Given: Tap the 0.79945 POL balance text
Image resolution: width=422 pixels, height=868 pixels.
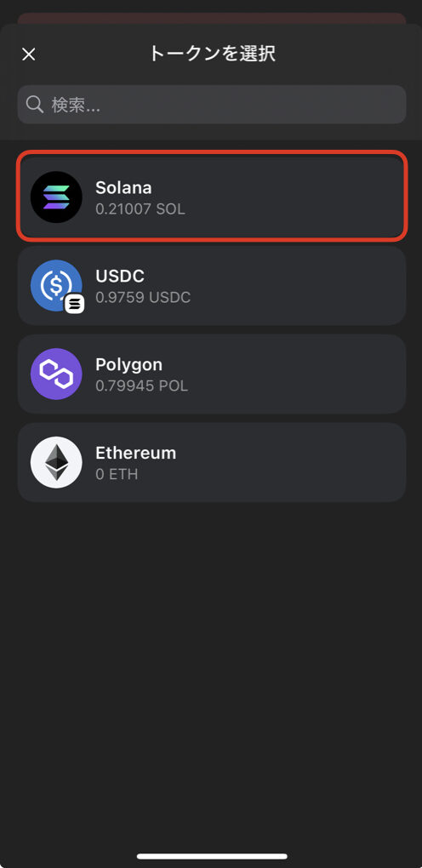Looking at the screenshot, I should (142, 385).
